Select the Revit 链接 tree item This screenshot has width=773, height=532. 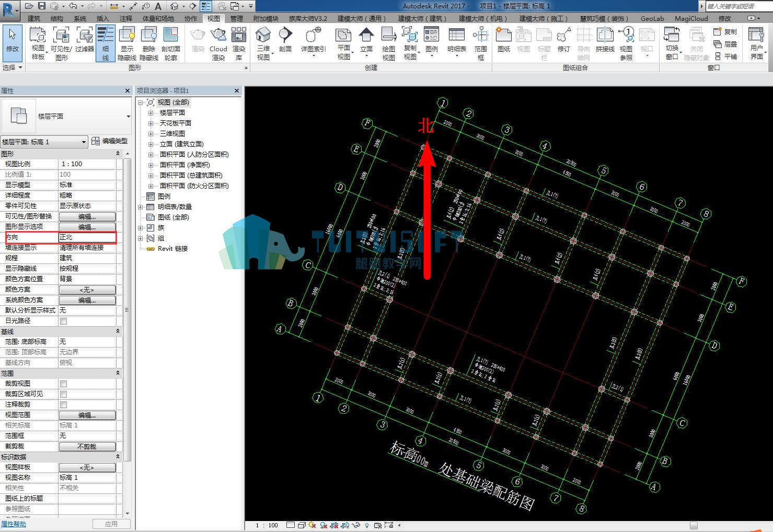172,249
